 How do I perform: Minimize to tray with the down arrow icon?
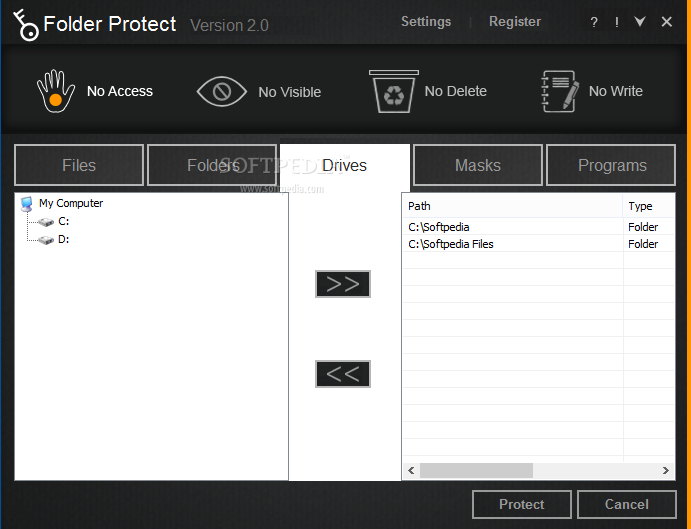[x=640, y=21]
